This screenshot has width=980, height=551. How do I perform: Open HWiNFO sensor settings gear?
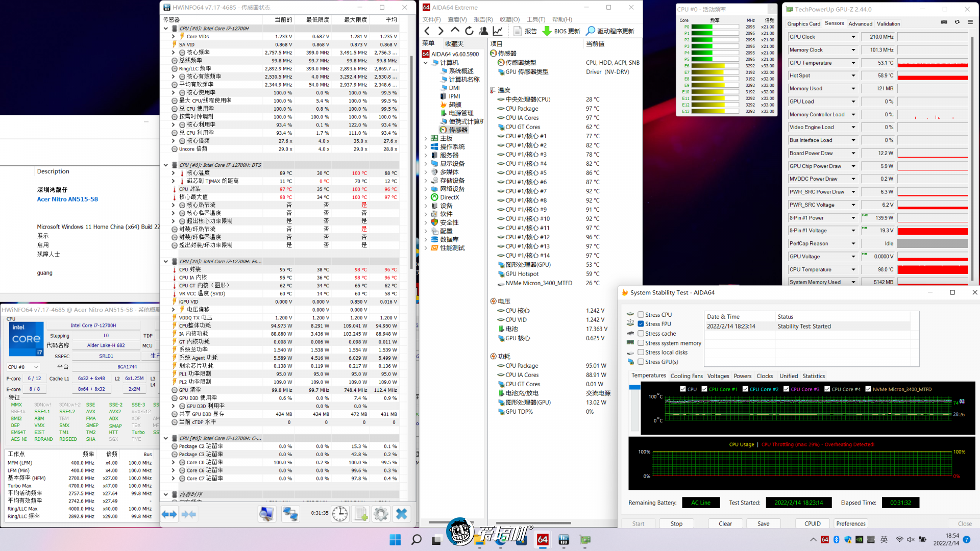381,514
